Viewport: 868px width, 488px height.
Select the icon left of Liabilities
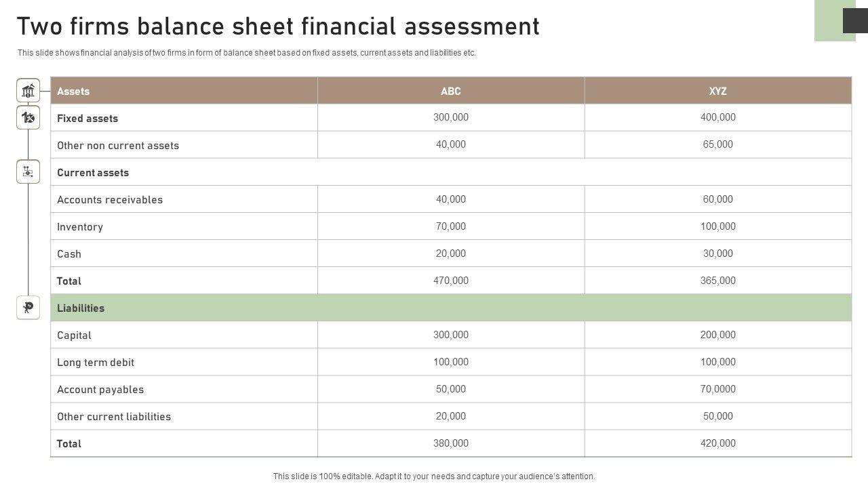click(x=28, y=308)
